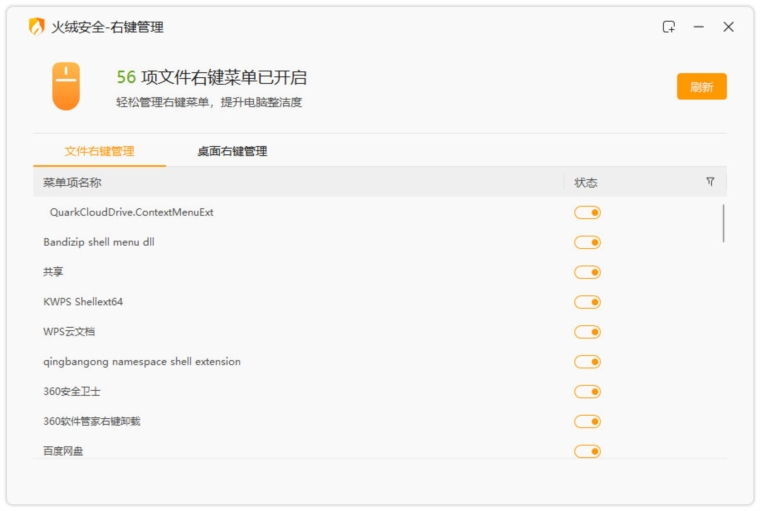Select qingbangong namespace shell extension entry

[x=142, y=362]
